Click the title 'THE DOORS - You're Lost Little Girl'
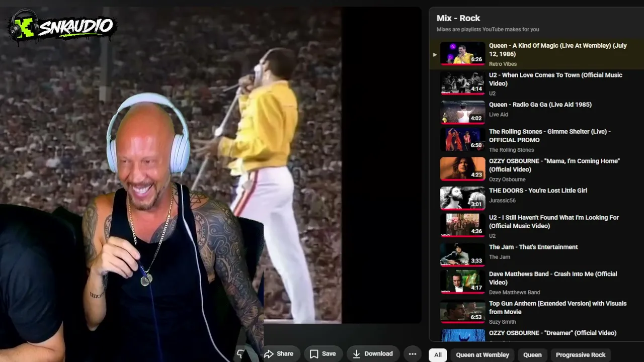644x362 pixels. (x=538, y=191)
